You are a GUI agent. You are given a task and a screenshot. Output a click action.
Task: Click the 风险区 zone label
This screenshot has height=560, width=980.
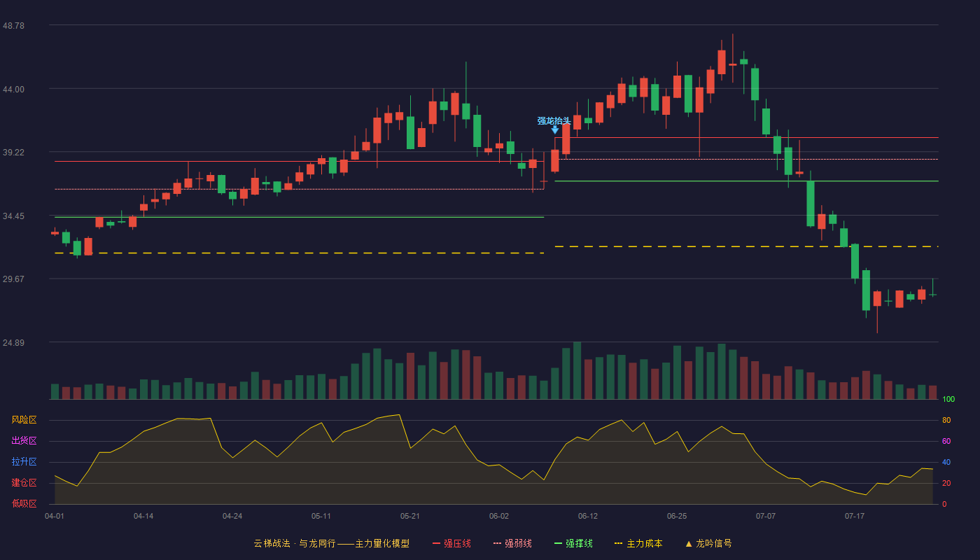[x=24, y=420]
